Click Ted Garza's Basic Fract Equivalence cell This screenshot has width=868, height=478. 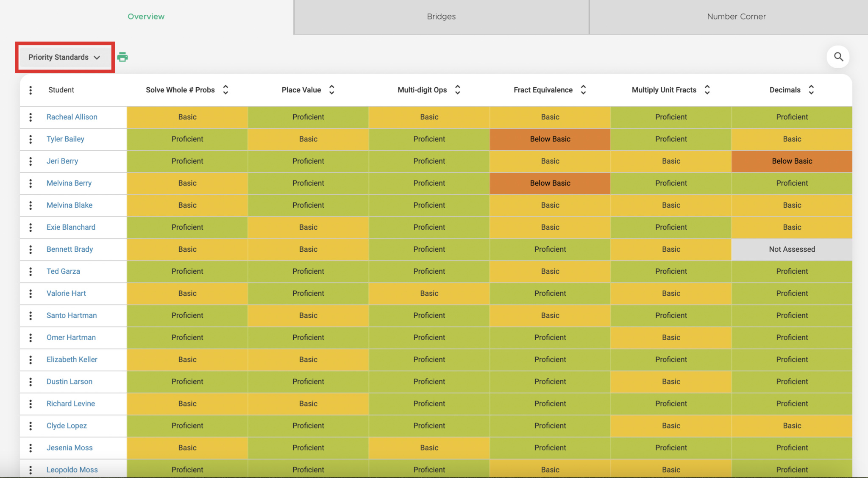point(550,271)
